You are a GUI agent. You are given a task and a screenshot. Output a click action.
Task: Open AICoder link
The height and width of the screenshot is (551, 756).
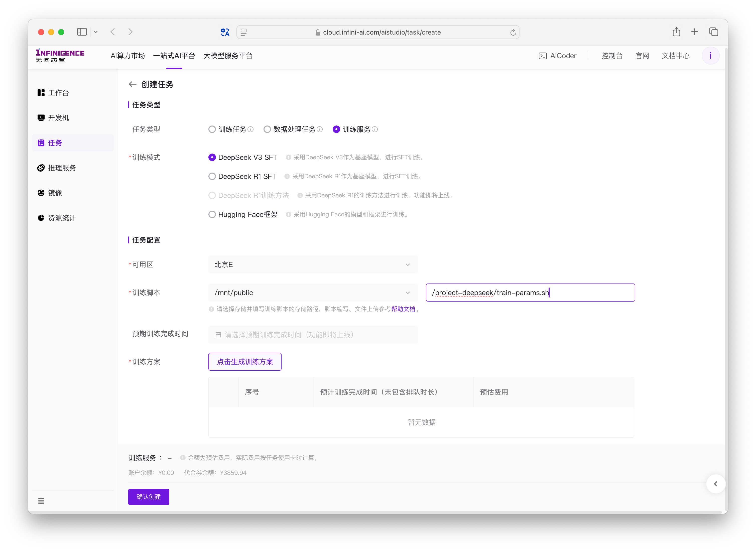558,56
